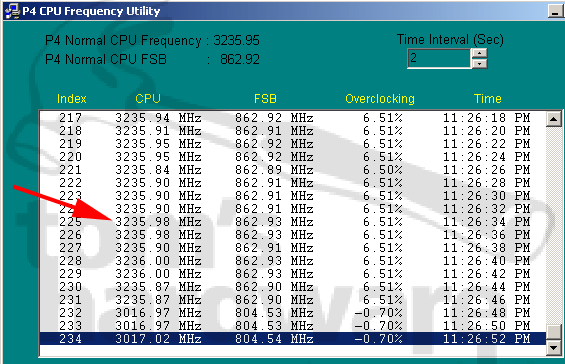
Task: Click the CPU column header
Action: click(148, 99)
